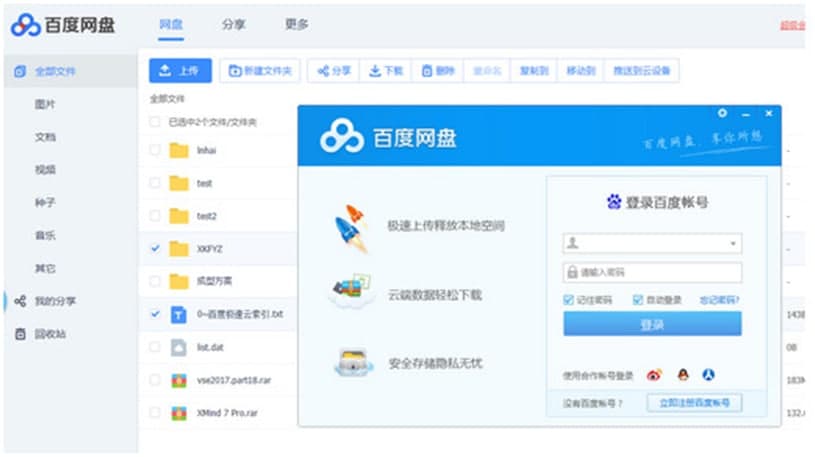
Task: Open the 更多 tab
Action: (x=296, y=24)
